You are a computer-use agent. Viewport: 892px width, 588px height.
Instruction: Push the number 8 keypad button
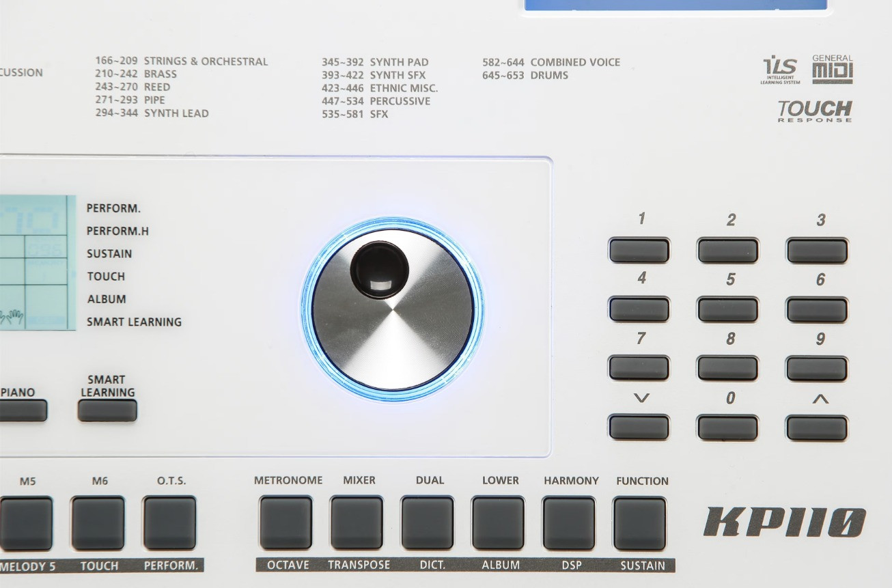[x=728, y=368]
